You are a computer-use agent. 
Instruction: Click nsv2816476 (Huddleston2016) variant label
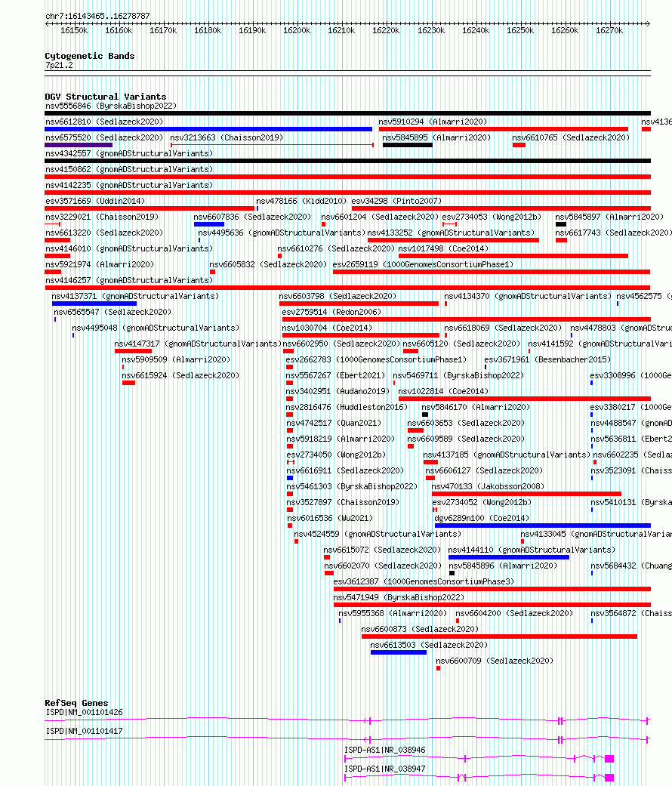pyautogui.click(x=347, y=408)
